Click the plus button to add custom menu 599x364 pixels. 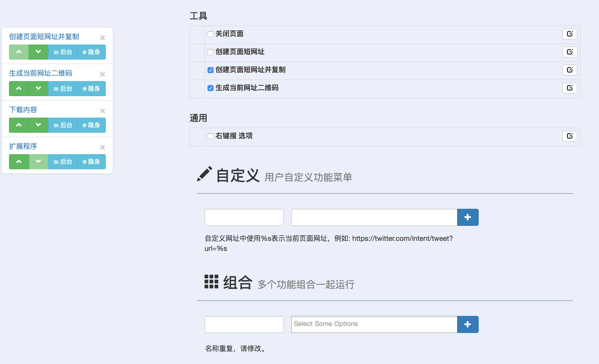[467, 217]
